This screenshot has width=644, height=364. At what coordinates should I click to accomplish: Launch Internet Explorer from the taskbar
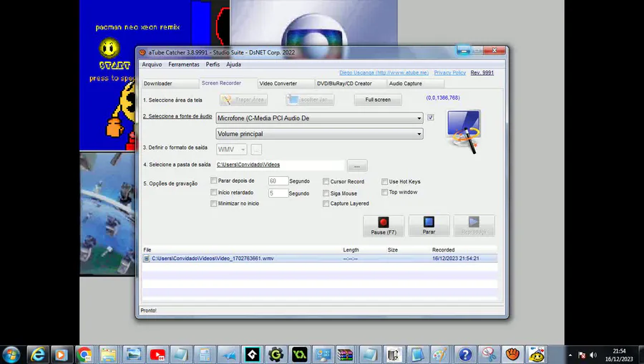(37, 355)
